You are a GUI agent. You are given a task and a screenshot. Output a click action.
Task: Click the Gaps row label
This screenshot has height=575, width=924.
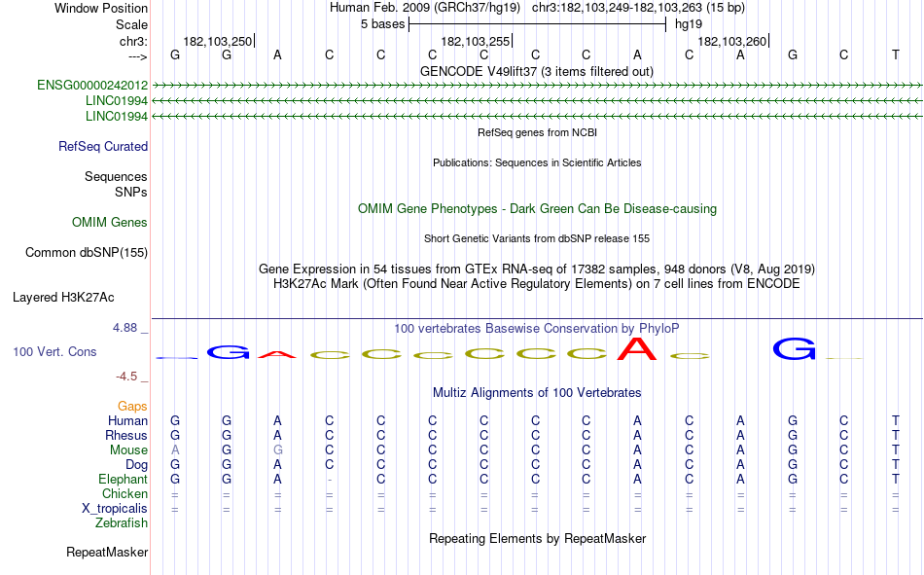pos(132,406)
